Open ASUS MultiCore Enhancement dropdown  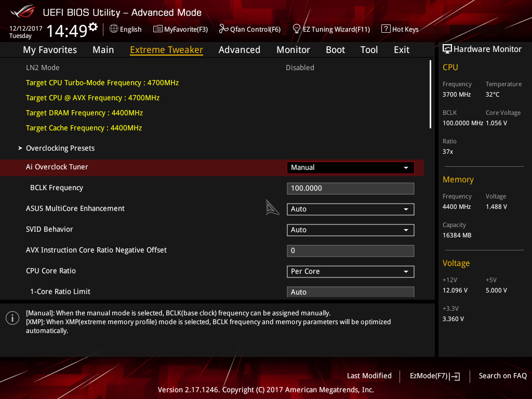pos(351,209)
